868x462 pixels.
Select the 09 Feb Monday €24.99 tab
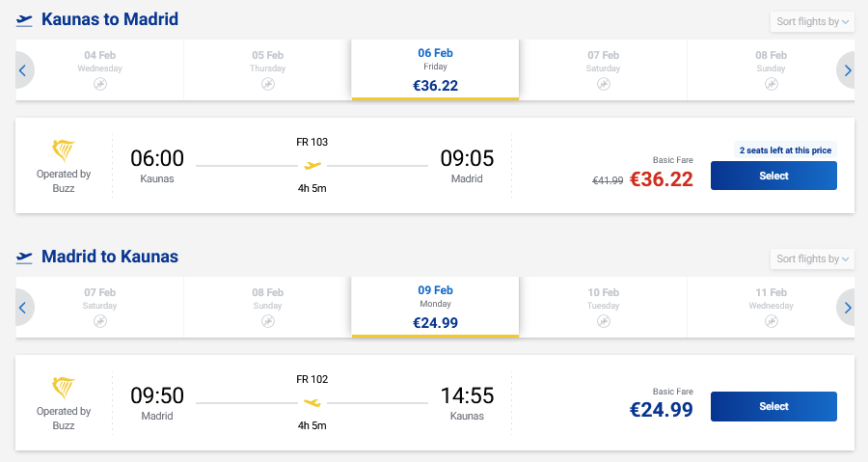(x=435, y=307)
